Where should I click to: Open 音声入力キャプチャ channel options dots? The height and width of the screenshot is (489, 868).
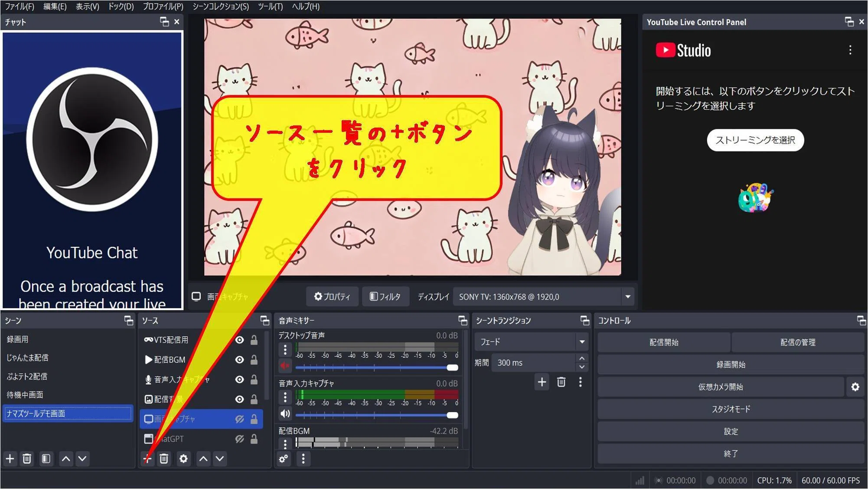tap(285, 397)
